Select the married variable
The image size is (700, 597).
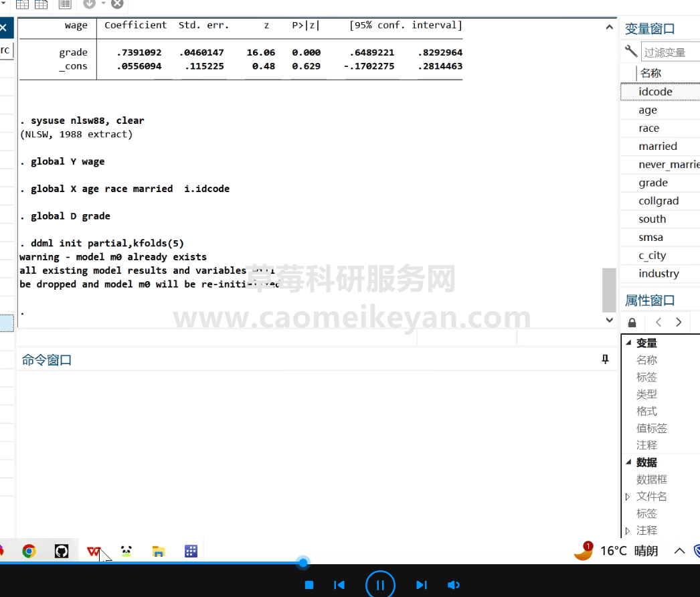661,146
